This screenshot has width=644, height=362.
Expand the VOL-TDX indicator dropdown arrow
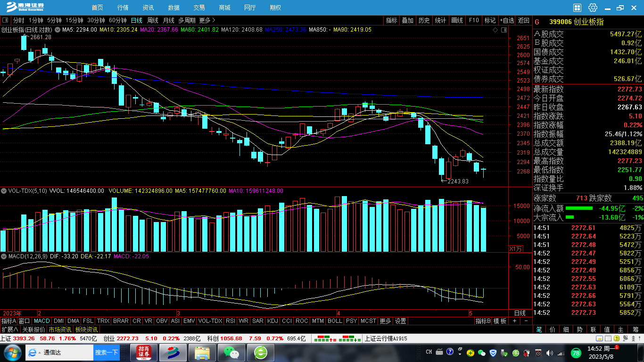4,191
